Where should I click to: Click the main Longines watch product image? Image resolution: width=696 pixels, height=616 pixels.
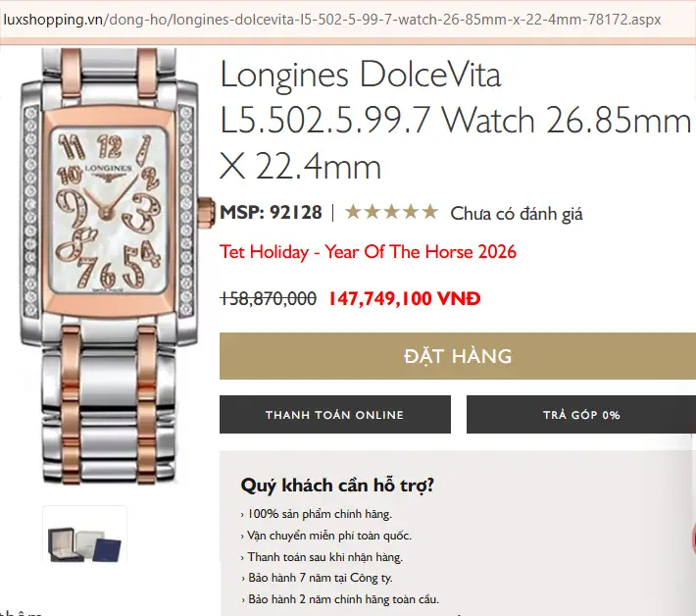coord(111,266)
